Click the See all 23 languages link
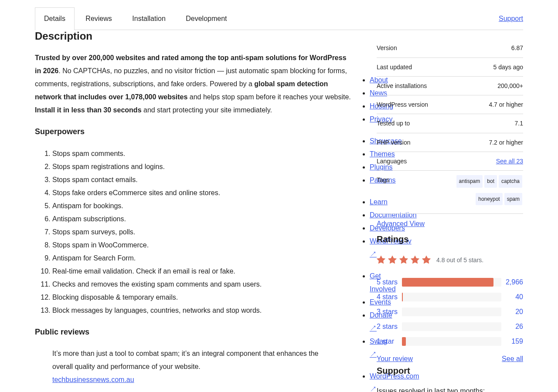Viewport: 558px width, 392px height. click(x=509, y=161)
